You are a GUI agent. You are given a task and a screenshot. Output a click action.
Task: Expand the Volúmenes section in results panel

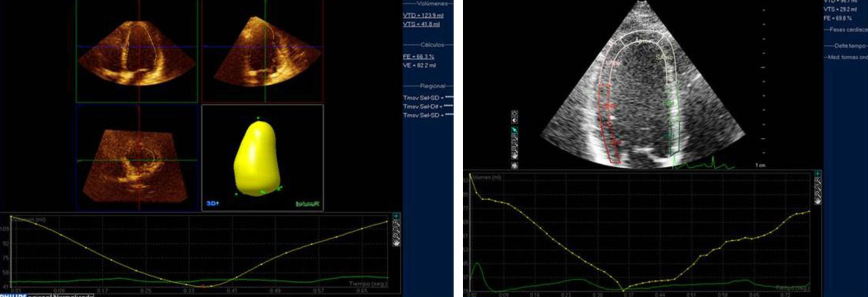[429, 4]
